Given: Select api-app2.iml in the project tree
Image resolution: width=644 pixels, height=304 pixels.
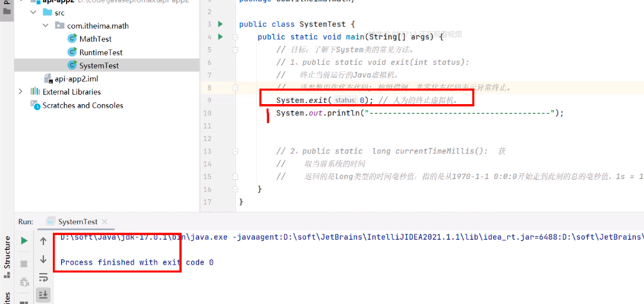Looking at the screenshot, I should pyautogui.click(x=77, y=79).
